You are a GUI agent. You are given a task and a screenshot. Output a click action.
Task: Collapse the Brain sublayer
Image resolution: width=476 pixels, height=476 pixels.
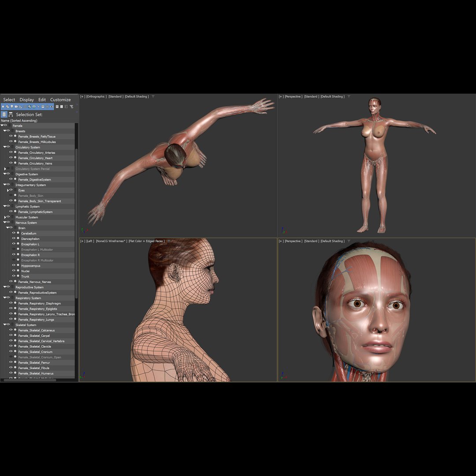[x=7, y=228]
